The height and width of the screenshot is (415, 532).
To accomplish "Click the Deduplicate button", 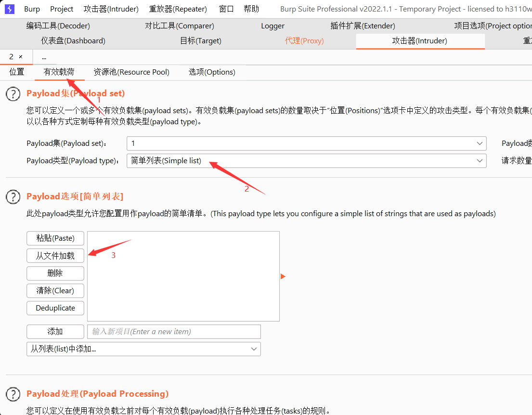I will click(x=55, y=308).
